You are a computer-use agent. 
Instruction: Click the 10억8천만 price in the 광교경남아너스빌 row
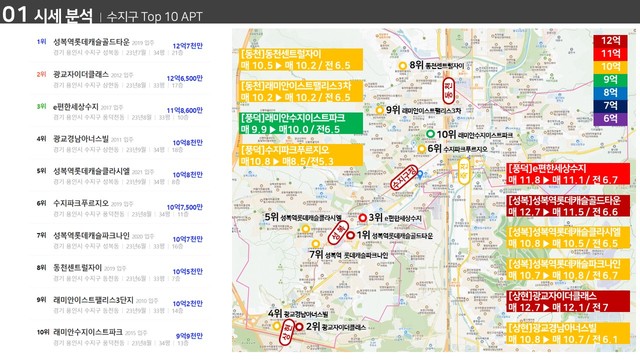point(187,143)
